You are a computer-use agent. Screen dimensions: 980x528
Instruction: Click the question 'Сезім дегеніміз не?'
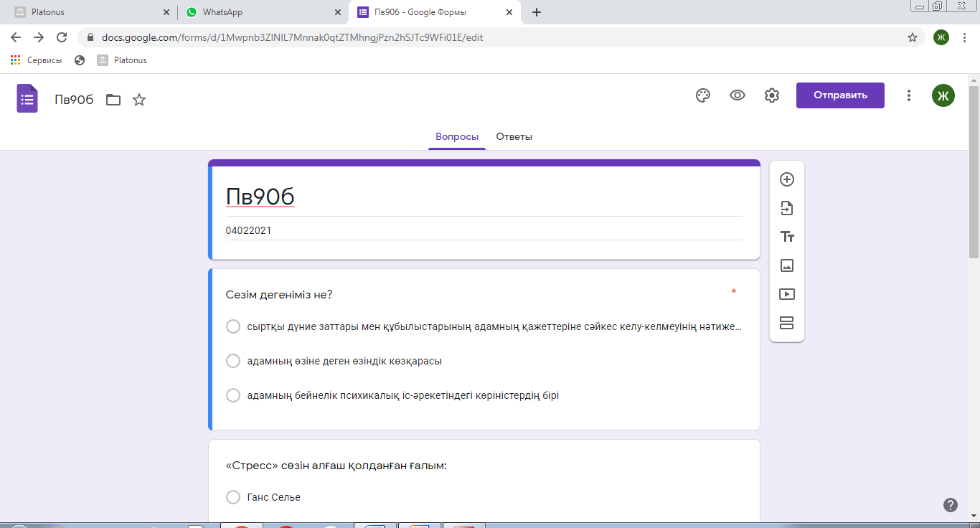pos(279,294)
